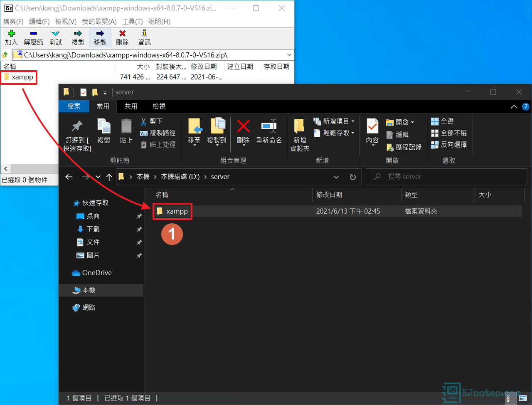The width and height of the screenshot is (532, 405).
Task: Open 7-Zip 編輯(E) menu
Action: tap(39, 21)
